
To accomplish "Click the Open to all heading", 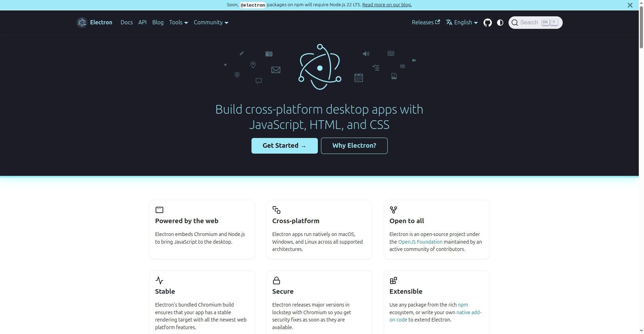I will click(x=407, y=221).
